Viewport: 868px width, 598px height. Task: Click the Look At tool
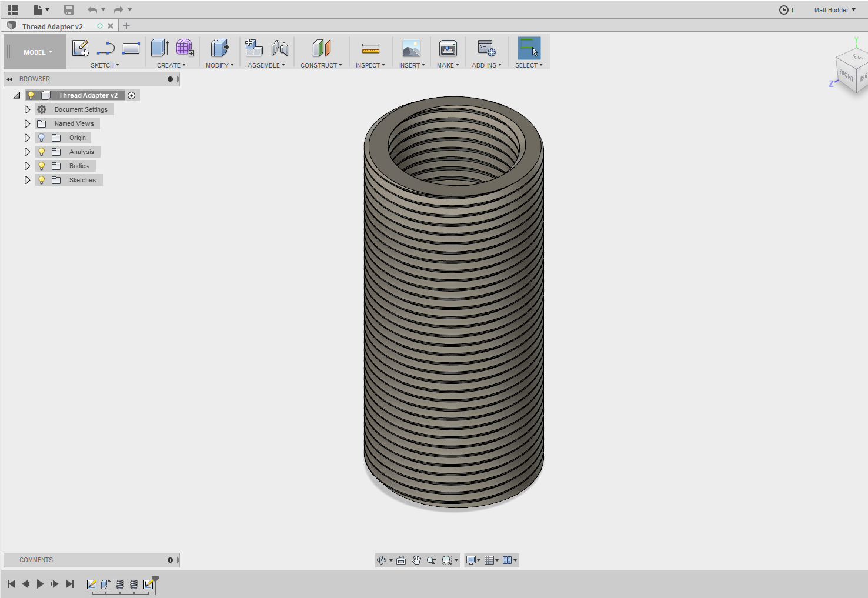[401, 560]
